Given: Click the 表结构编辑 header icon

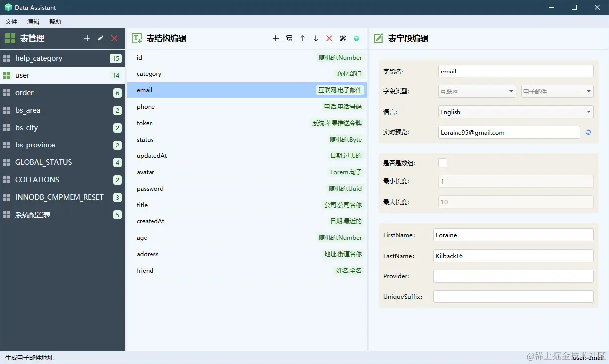Looking at the screenshot, I should click(x=137, y=38).
